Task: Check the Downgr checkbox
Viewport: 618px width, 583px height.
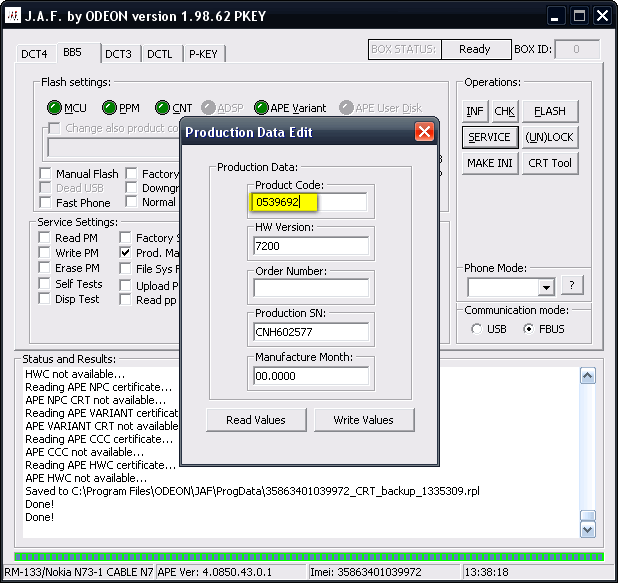Action: [131, 188]
